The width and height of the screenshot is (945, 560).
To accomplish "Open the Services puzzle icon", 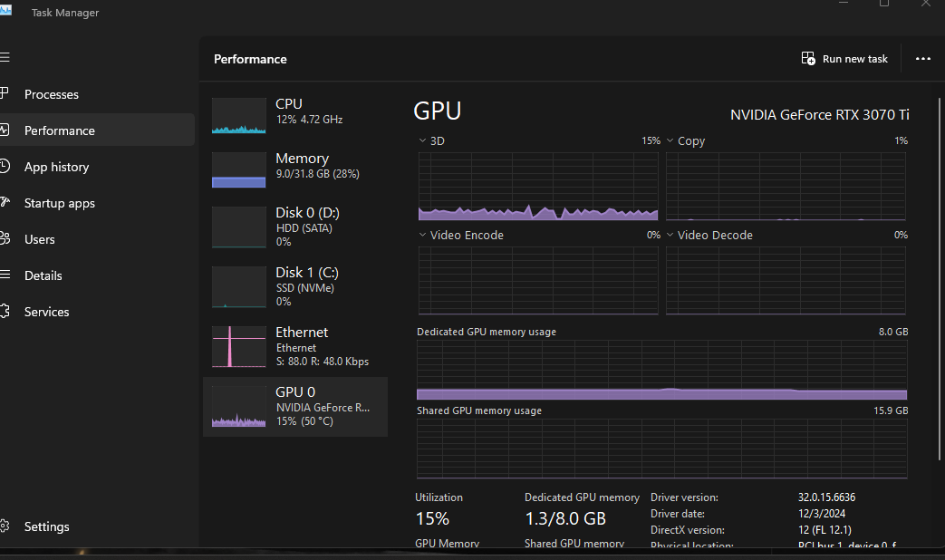I will click(5, 312).
